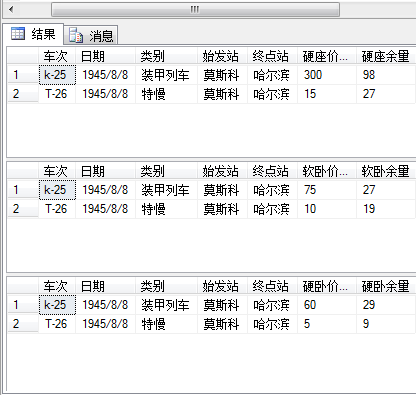416x395 pixels.
Task: Select the 结果 tab
Action: click(33, 34)
